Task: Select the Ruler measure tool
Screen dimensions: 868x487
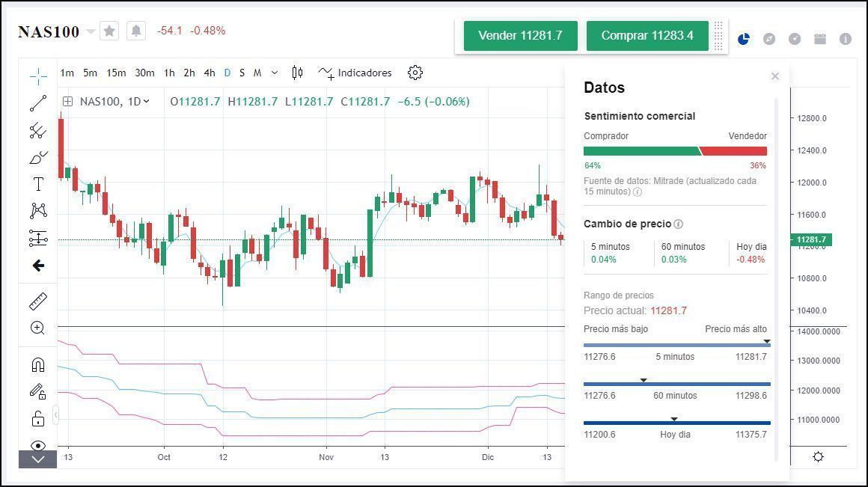Action: click(x=37, y=301)
